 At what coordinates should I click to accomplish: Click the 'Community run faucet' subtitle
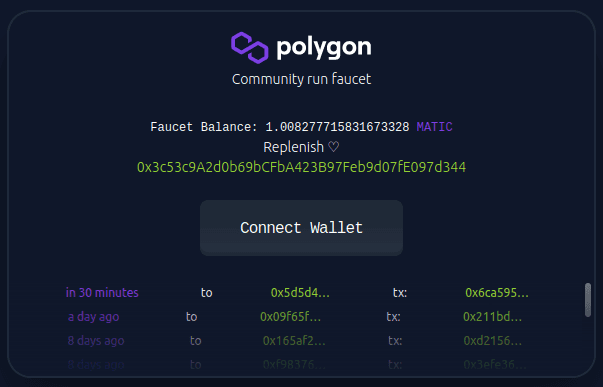pyautogui.click(x=302, y=79)
